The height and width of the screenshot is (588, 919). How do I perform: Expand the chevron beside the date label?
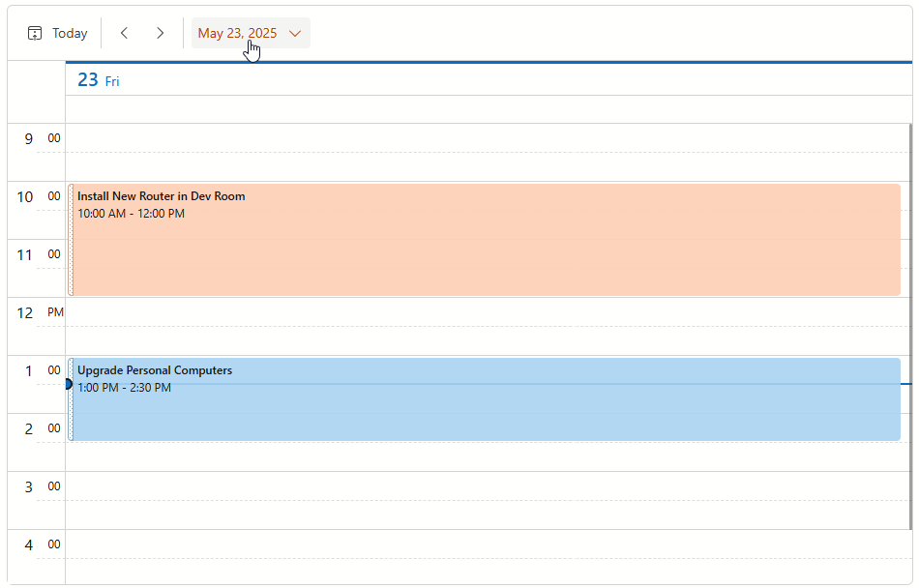296,33
